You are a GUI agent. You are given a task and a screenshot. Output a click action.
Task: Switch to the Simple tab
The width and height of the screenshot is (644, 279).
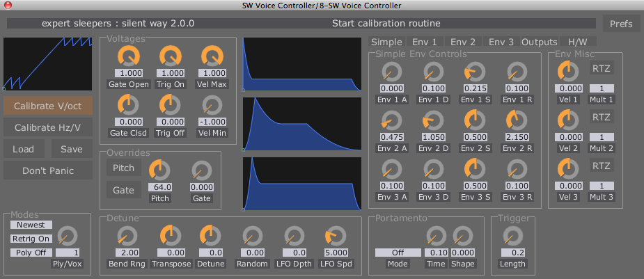coord(386,42)
